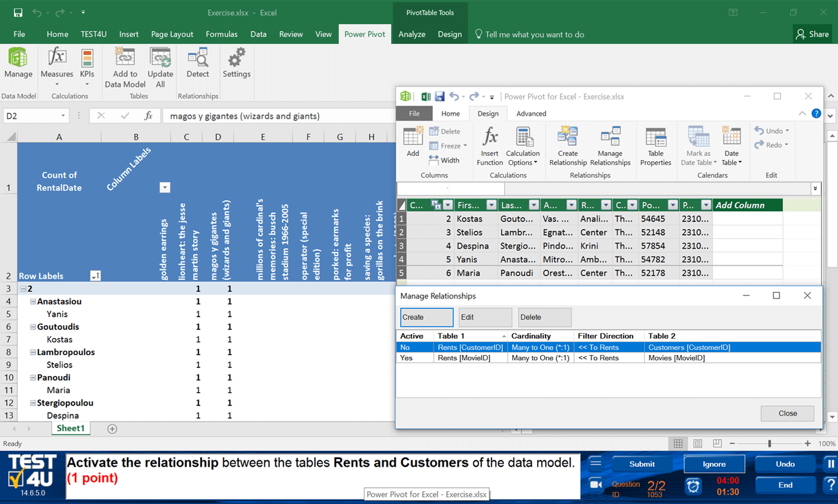The width and height of the screenshot is (838, 504).
Task: Click Mark as Date Table
Action: tap(699, 147)
